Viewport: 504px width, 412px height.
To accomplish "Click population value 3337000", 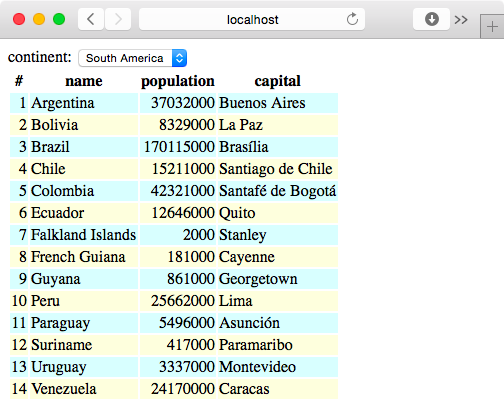I will click(178, 367).
